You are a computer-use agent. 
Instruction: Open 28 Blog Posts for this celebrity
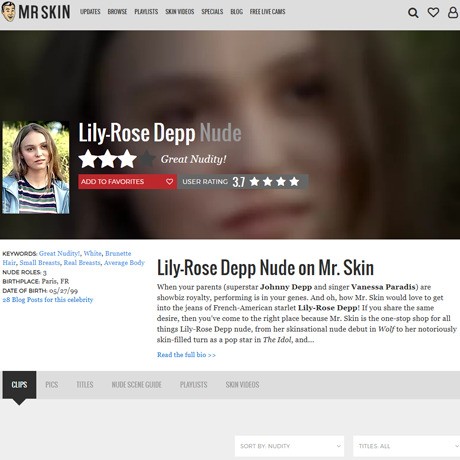tap(48, 300)
